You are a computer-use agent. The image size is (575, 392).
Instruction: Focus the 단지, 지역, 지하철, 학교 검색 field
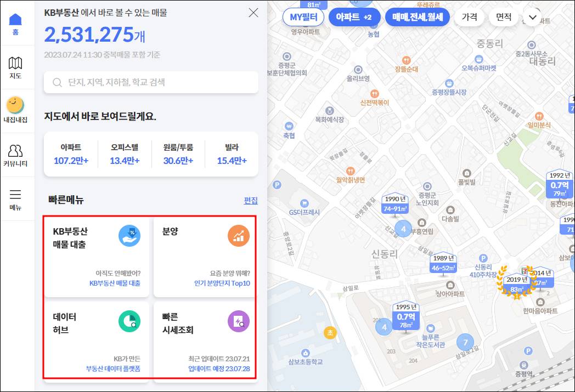[151, 82]
